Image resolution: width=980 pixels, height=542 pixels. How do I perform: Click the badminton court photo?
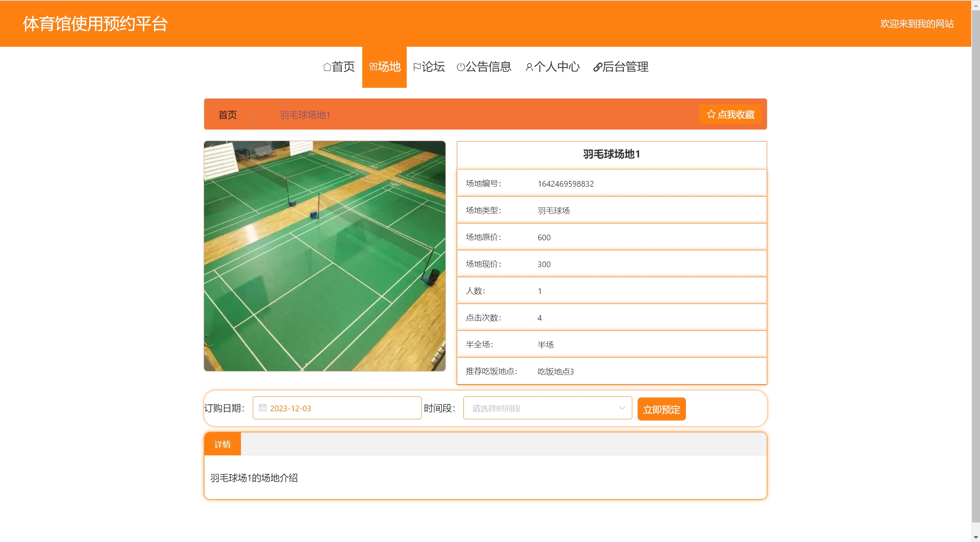[x=324, y=256]
